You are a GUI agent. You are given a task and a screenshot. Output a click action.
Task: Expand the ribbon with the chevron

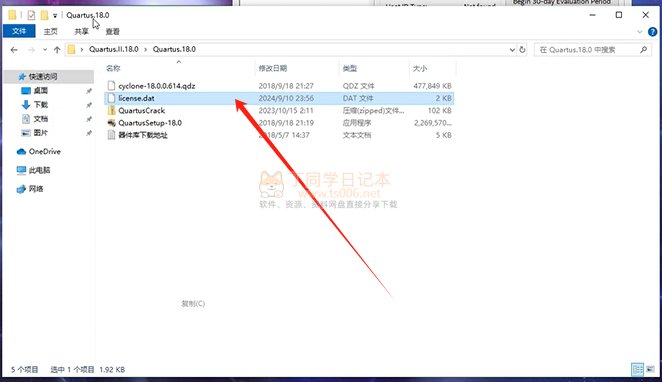point(639,32)
